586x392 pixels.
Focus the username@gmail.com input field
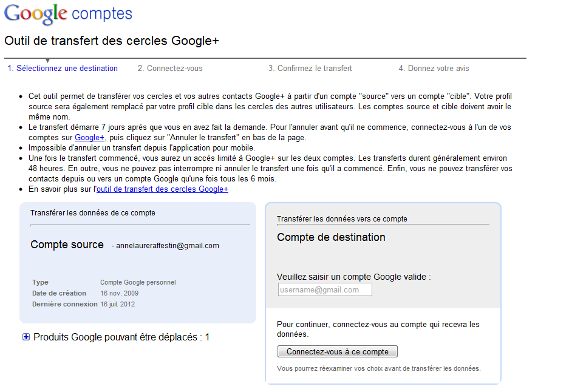tap(325, 290)
